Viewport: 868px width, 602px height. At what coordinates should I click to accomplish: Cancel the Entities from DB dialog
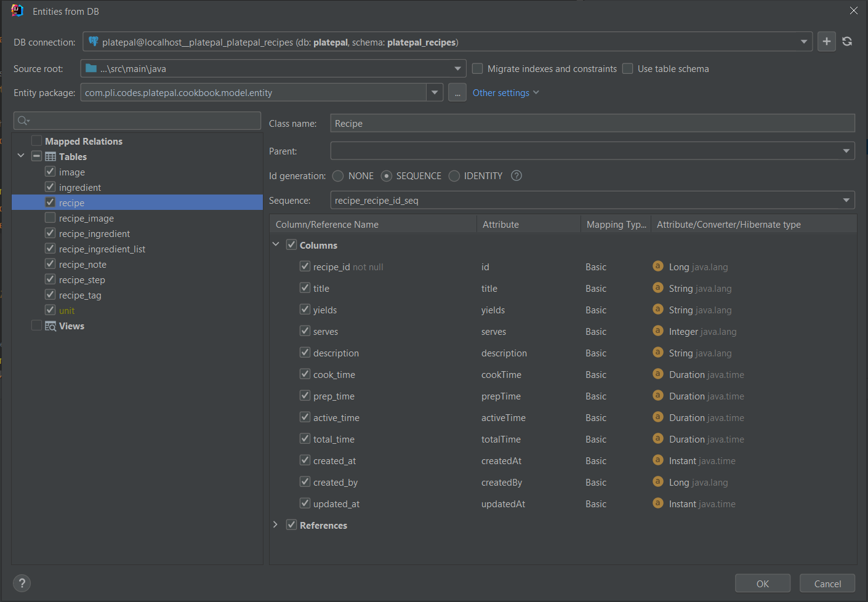click(827, 584)
